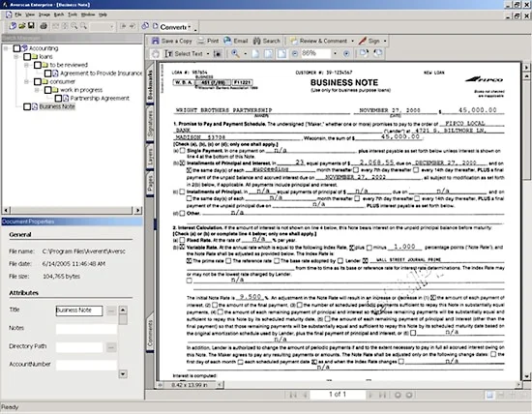Switch to the Bookmarks side tab
532x414 pixels.
tap(150, 85)
